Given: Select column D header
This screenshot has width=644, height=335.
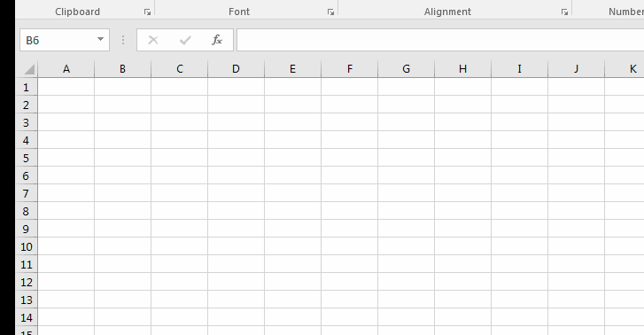Looking at the screenshot, I should 237,69.
